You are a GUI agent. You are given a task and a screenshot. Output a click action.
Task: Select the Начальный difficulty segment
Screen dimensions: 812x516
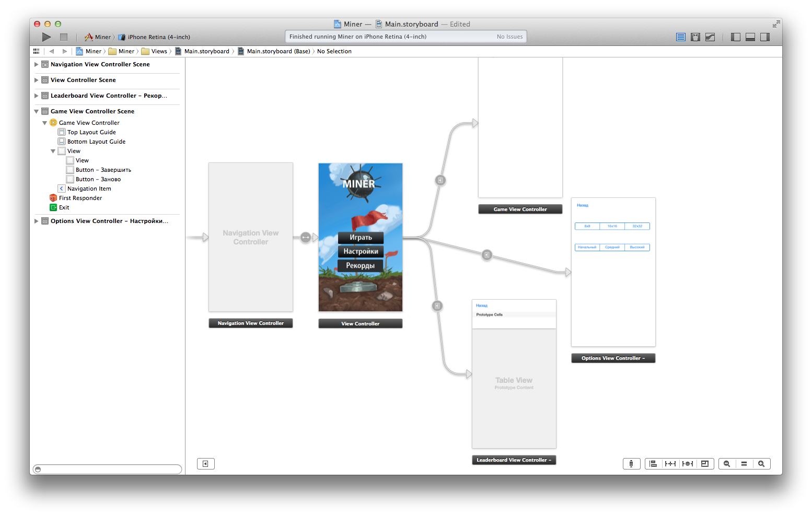[587, 247]
